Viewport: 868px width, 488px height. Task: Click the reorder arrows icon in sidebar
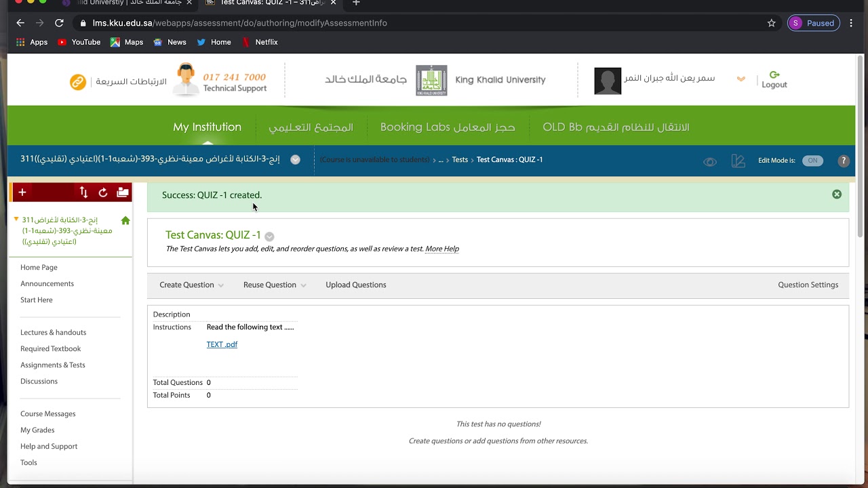[83, 192]
